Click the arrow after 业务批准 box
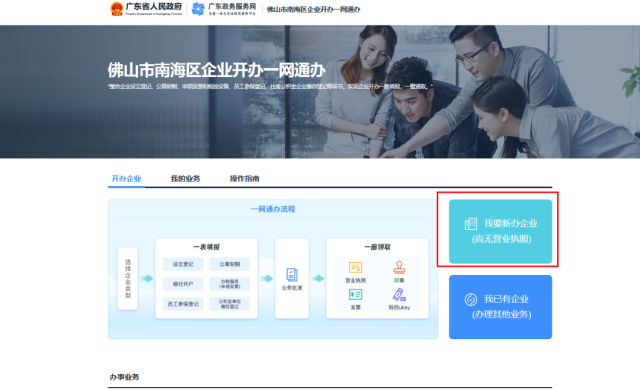The width and height of the screenshot is (640, 390). 318,279
